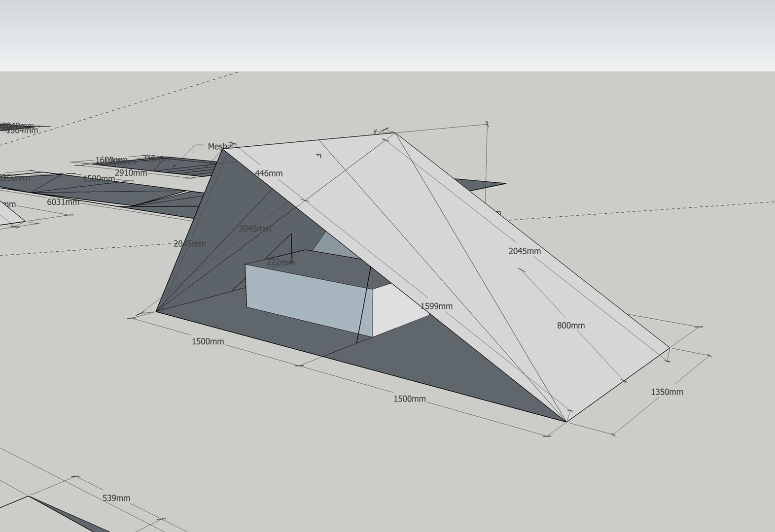Select the 2045mm label inside the shelter
The height and width of the screenshot is (532, 775).
[x=254, y=229]
